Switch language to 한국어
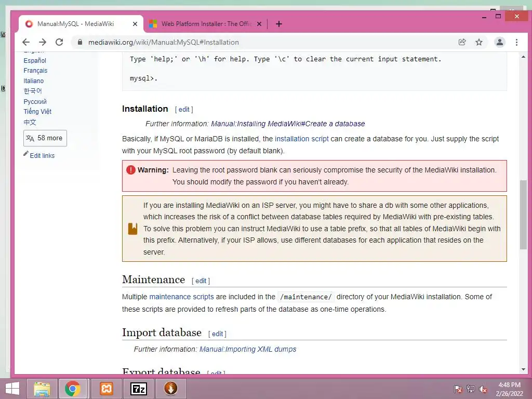Image resolution: width=532 pixels, height=399 pixels. pyautogui.click(x=33, y=91)
